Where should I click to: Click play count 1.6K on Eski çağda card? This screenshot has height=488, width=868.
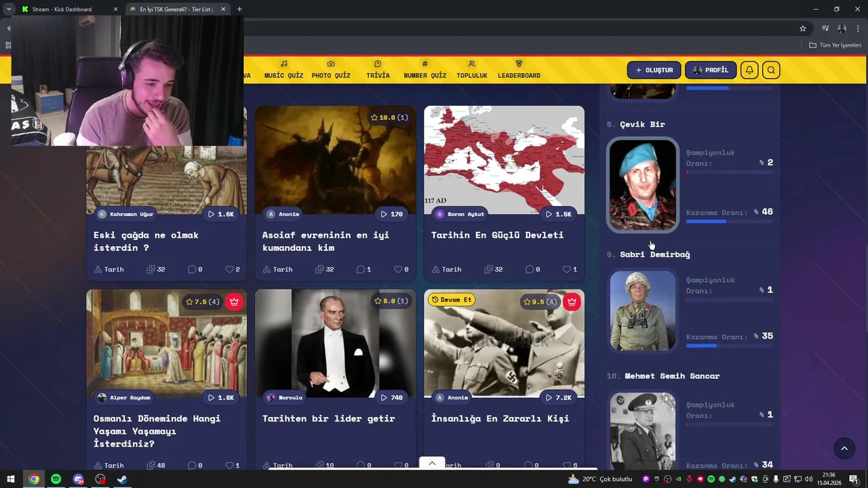pos(220,214)
